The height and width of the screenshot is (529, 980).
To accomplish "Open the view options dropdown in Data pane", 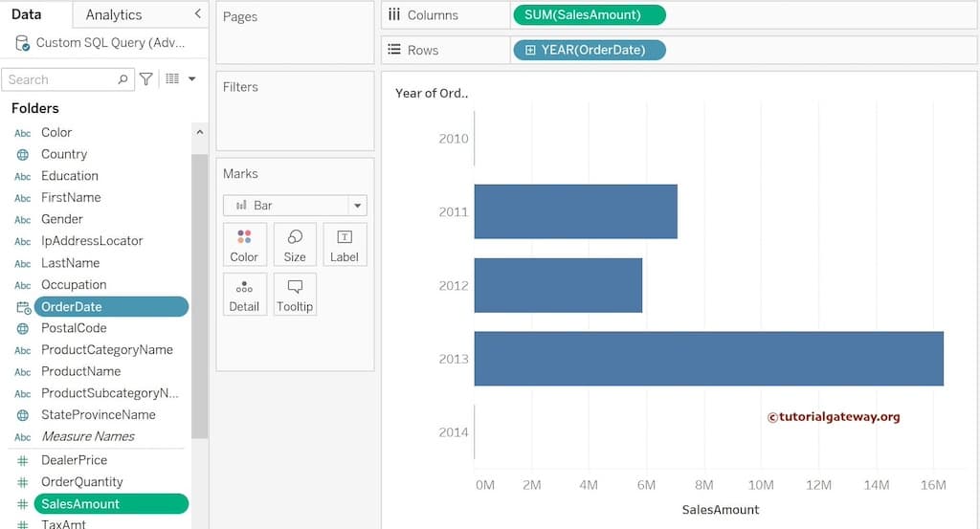I will 180,79.
